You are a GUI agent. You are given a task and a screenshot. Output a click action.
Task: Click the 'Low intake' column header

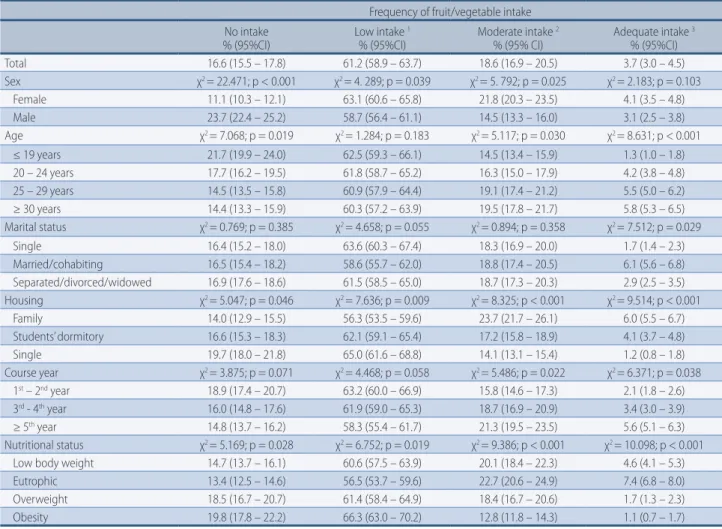[x=382, y=38]
